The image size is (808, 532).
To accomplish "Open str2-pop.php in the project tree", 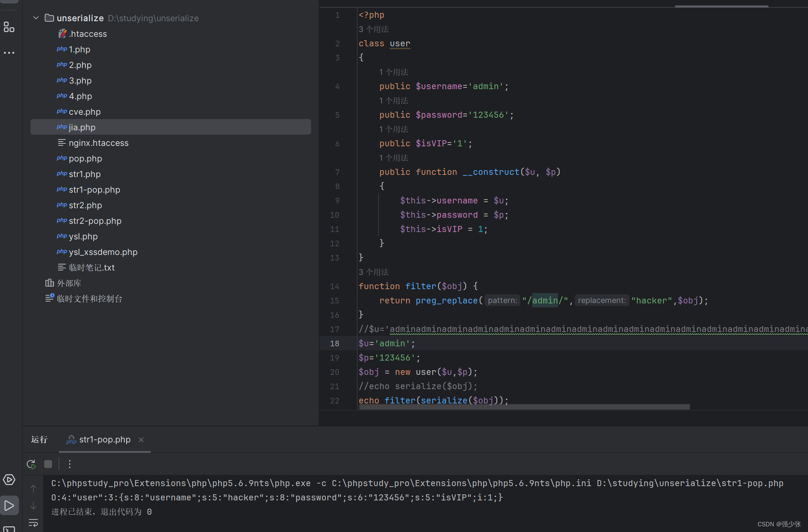I will tap(95, 221).
